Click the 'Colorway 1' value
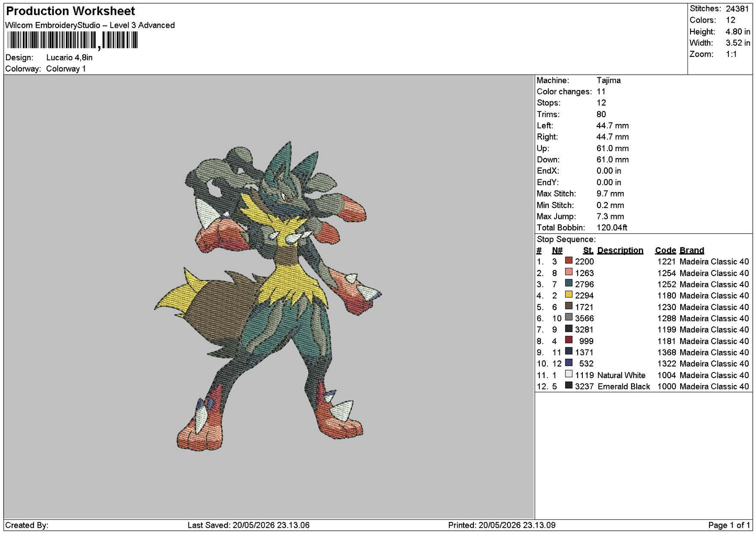Image resolution: width=756 pixels, height=534 pixels. (x=66, y=69)
